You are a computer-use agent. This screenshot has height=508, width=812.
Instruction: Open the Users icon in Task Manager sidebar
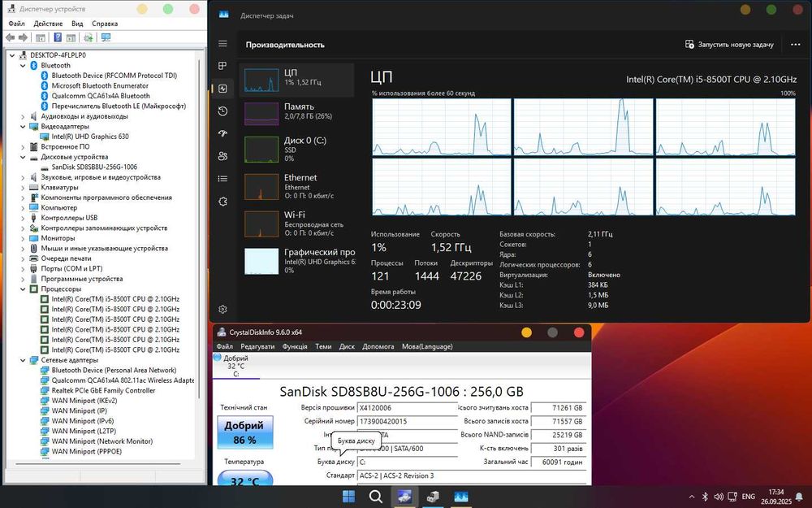pos(222,156)
